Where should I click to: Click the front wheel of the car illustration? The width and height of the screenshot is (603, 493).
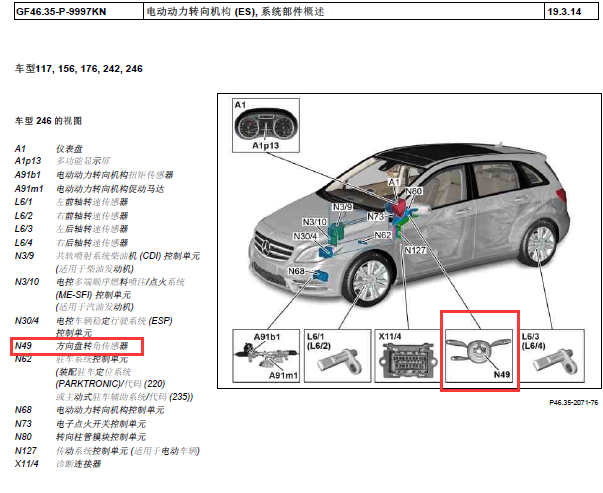[369, 280]
